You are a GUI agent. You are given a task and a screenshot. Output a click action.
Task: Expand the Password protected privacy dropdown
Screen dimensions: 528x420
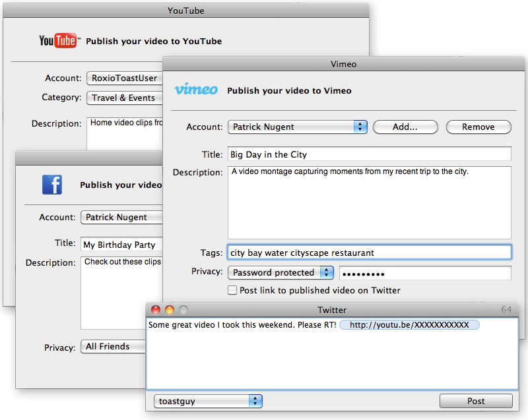point(281,272)
